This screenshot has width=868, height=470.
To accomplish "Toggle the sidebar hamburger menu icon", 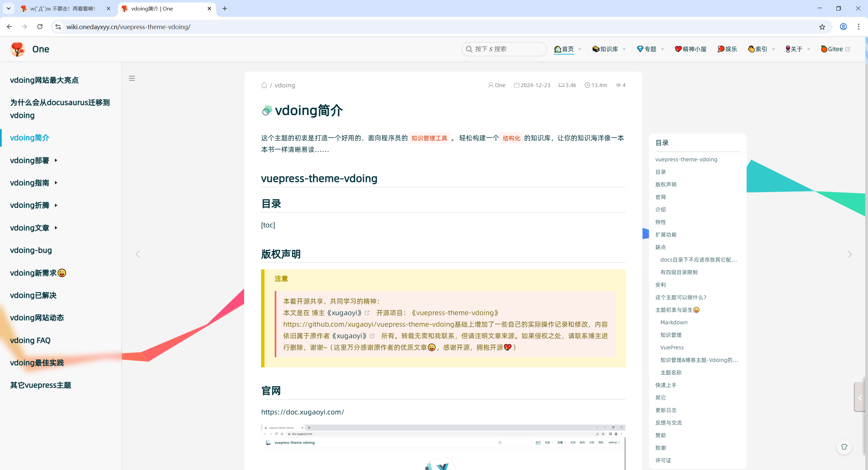I will point(132,78).
